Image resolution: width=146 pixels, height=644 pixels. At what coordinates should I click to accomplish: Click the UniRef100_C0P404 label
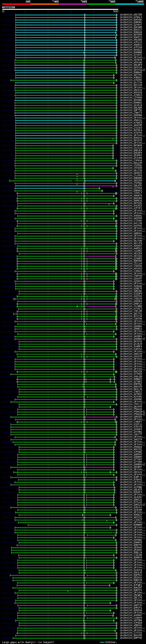(131, 160)
